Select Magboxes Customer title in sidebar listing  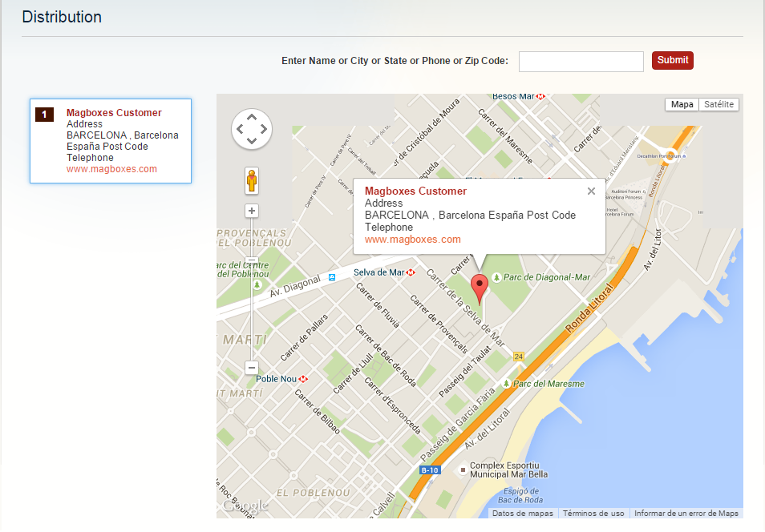point(114,113)
